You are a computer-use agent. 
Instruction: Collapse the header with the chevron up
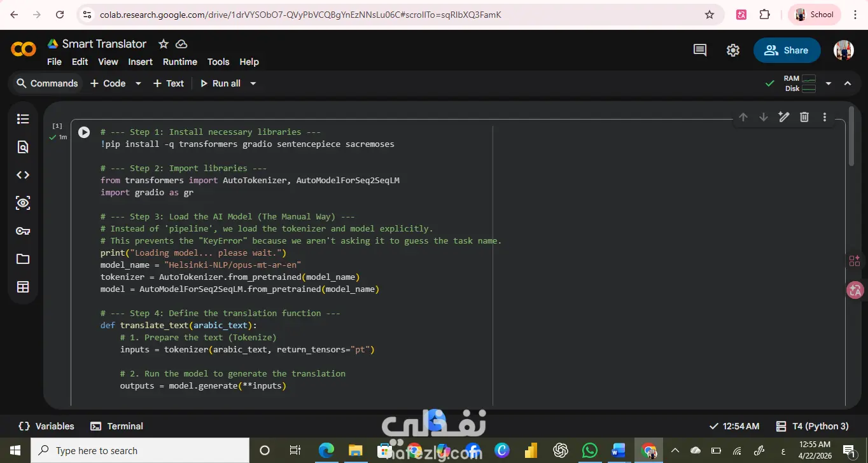click(848, 83)
